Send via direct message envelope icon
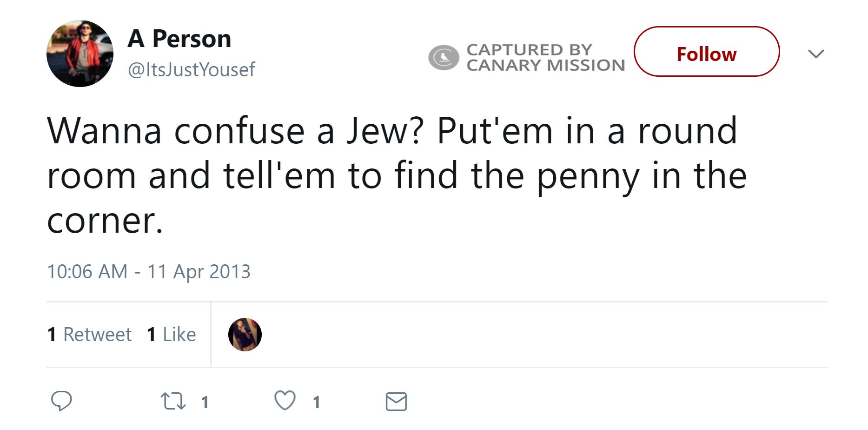Viewport: 868px width, 430px height. click(x=396, y=401)
